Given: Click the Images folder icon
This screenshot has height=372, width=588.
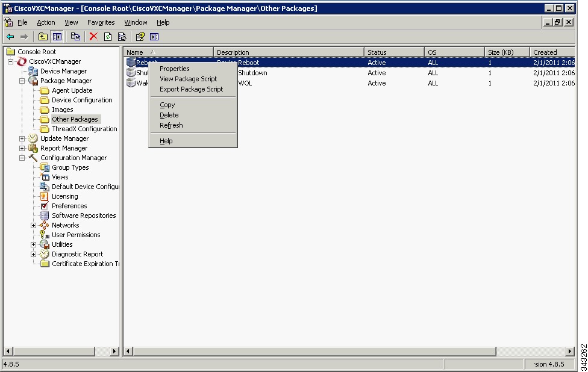Looking at the screenshot, I should click(x=45, y=110).
